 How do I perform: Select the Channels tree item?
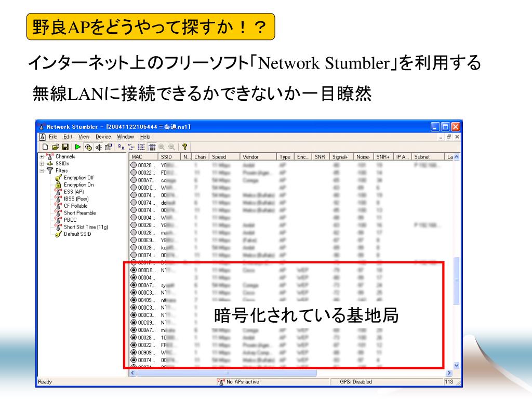pyautogui.click(x=65, y=156)
